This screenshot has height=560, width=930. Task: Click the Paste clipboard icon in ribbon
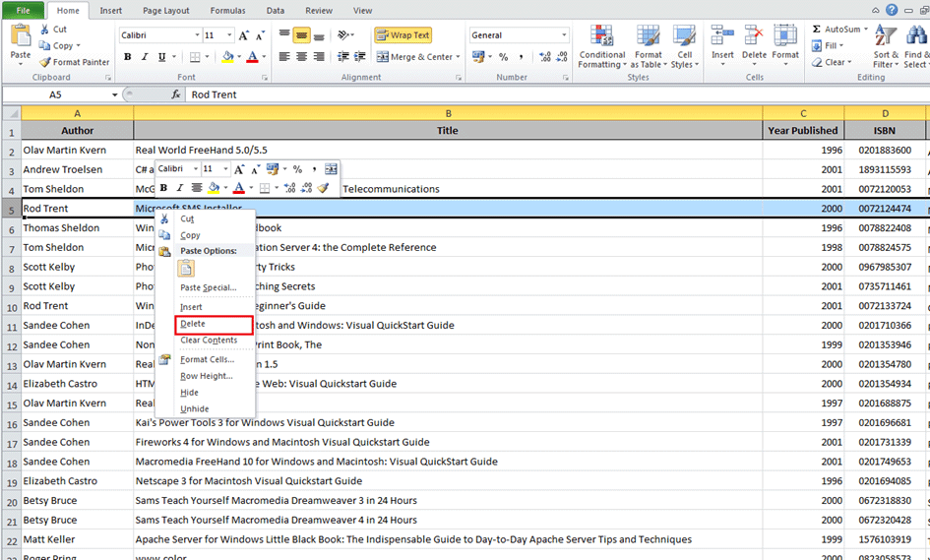point(20,36)
